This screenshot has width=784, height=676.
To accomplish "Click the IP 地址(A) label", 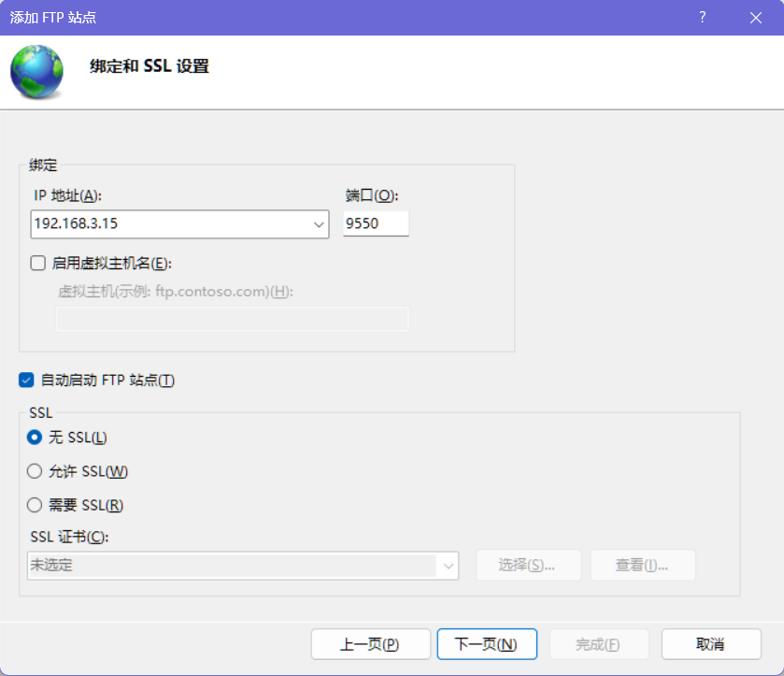I will pos(67,195).
